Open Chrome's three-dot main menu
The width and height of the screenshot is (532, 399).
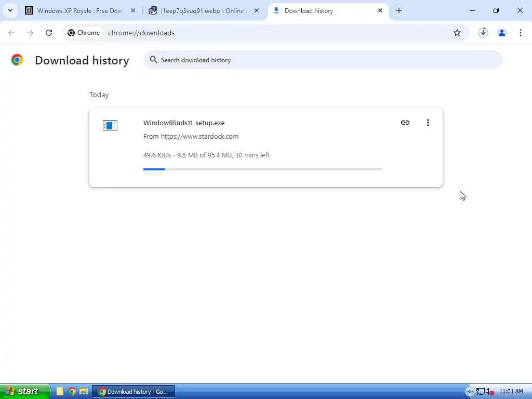point(521,33)
